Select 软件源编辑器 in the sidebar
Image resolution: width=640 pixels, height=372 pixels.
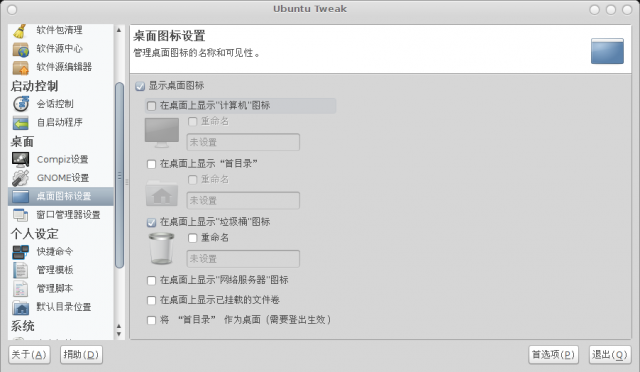point(64,67)
